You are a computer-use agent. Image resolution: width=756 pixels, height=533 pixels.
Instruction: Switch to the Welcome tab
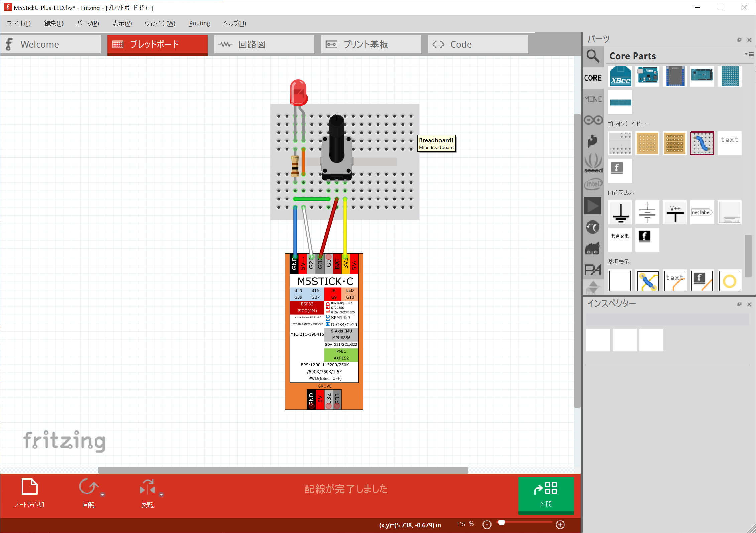pyautogui.click(x=50, y=44)
